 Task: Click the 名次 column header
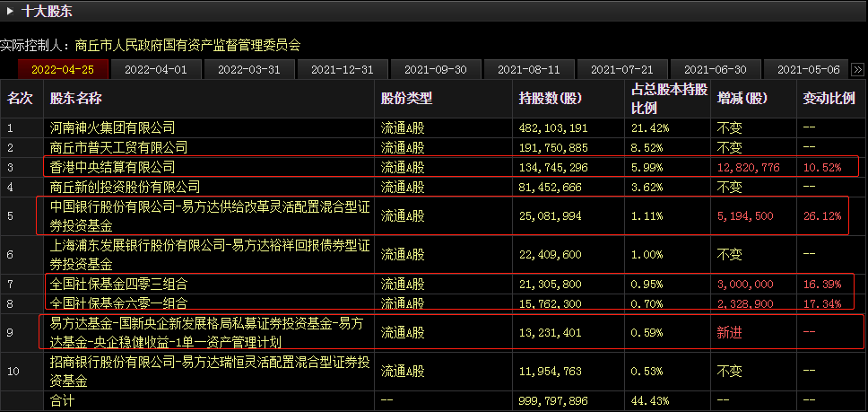click(x=20, y=99)
